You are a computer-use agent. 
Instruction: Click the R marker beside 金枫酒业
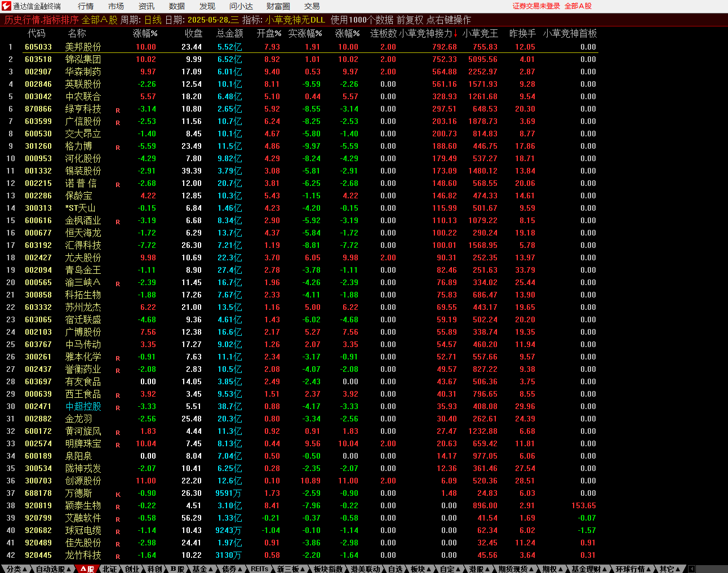(118, 222)
